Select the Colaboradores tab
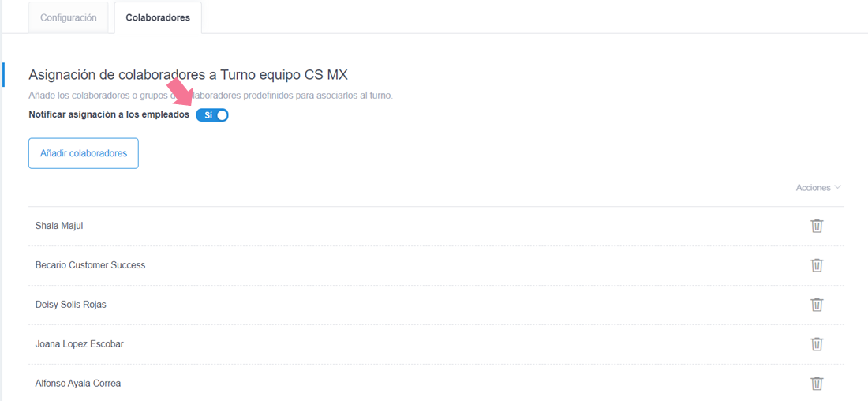The width and height of the screenshot is (868, 401). [x=158, y=17]
